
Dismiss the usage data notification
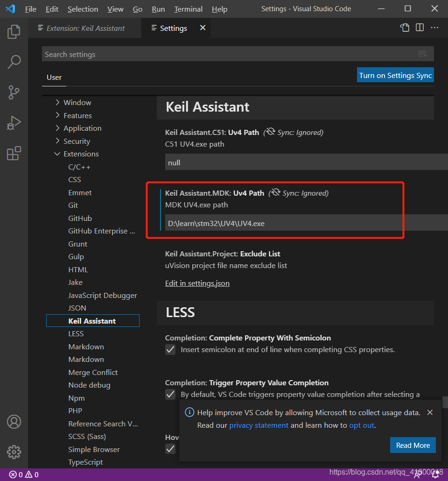click(430, 413)
